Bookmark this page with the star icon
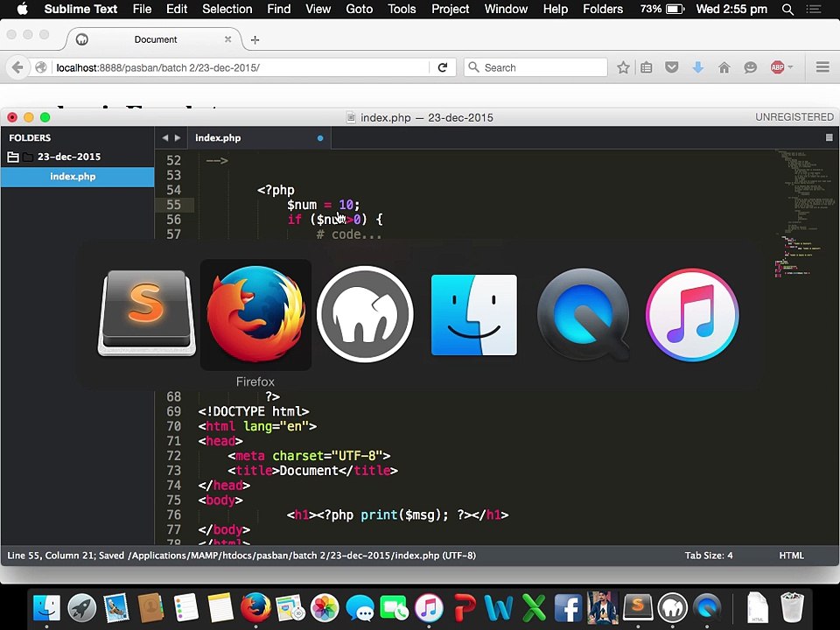840x630 pixels. tap(622, 67)
